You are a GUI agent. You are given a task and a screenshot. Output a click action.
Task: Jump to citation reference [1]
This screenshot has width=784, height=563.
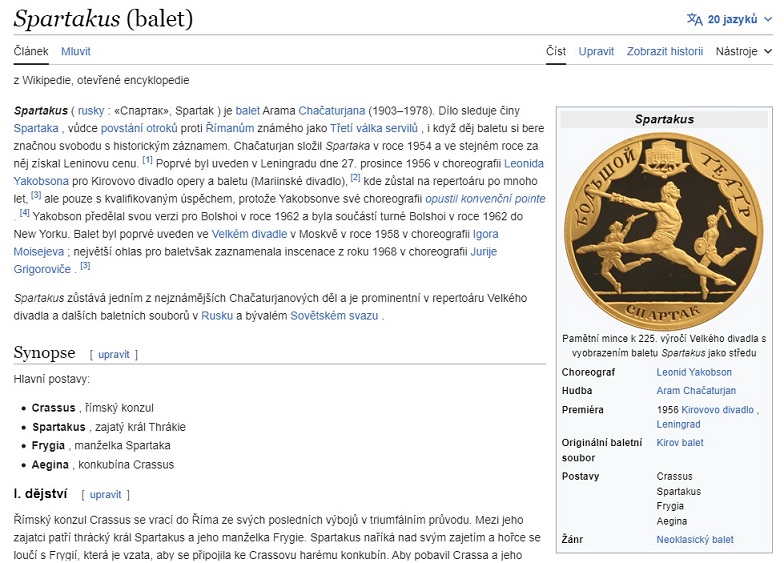(147, 160)
